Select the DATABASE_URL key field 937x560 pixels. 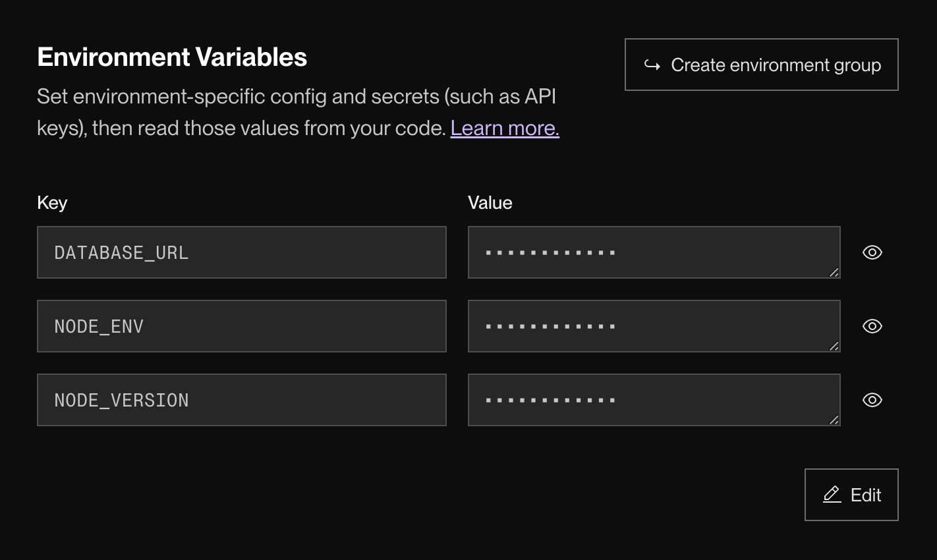click(x=242, y=252)
